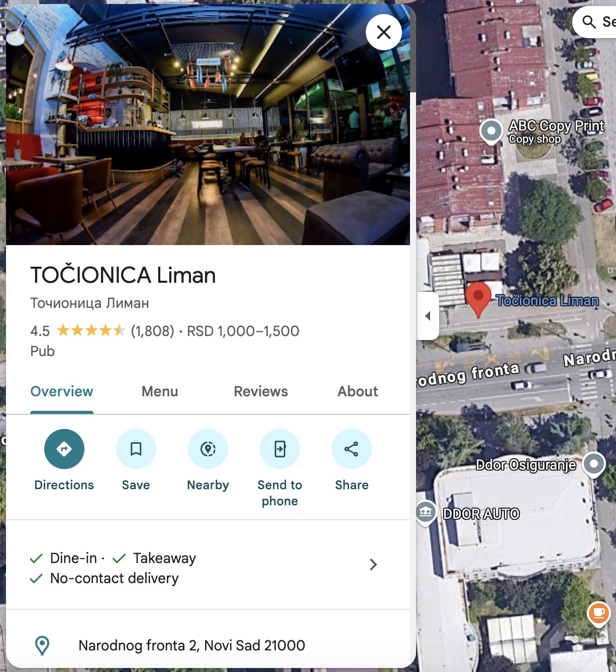This screenshot has width=616, height=672.
Task: Click the 'Directions' label text
Action: coord(64,485)
